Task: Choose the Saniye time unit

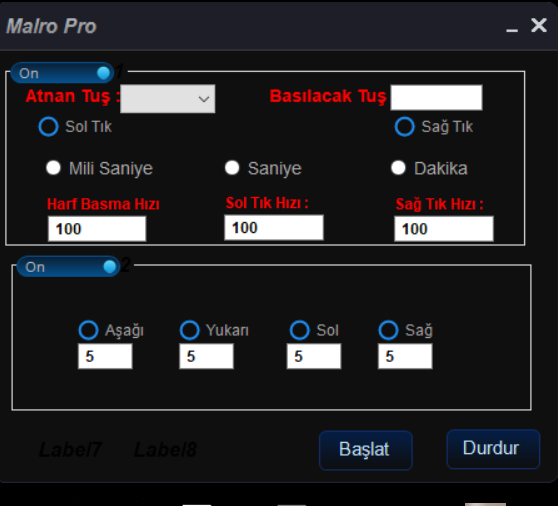Action: pyautogui.click(x=232, y=168)
